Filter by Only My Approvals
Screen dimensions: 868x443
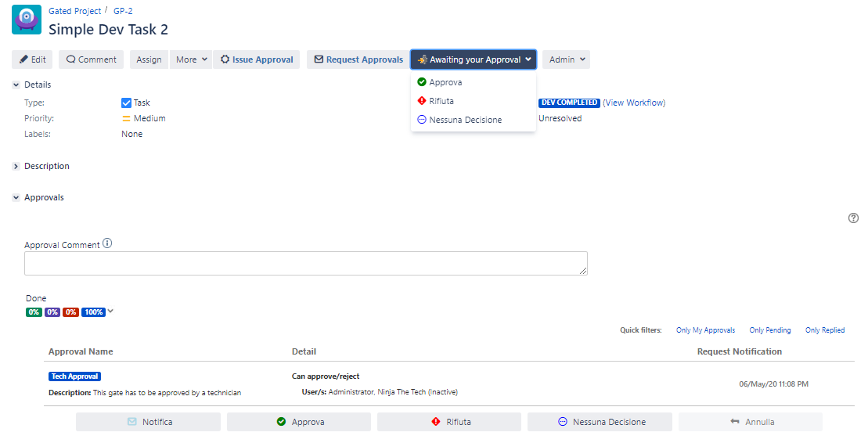coord(705,330)
